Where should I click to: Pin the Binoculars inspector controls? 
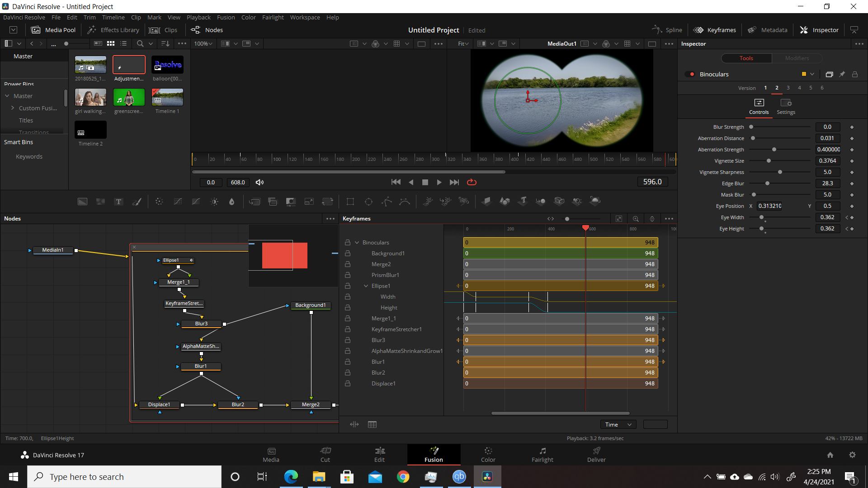[842, 74]
